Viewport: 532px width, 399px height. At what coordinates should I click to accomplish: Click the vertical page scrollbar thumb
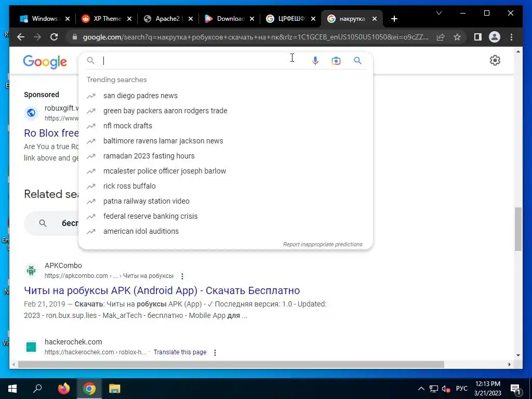(x=518, y=229)
